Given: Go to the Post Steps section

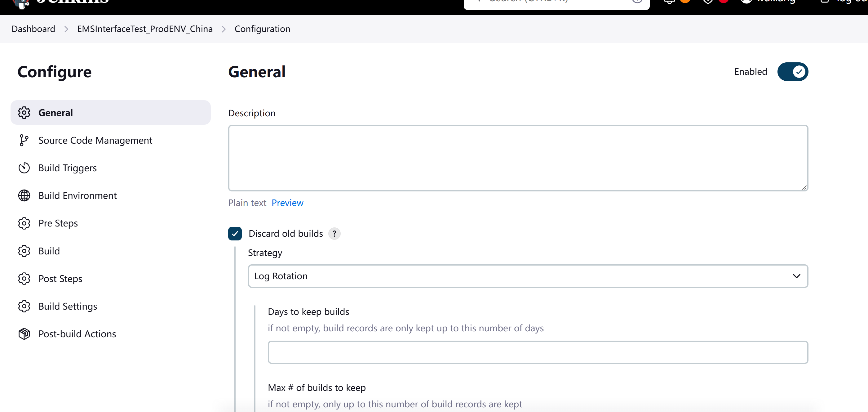Looking at the screenshot, I should click(x=60, y=279).
